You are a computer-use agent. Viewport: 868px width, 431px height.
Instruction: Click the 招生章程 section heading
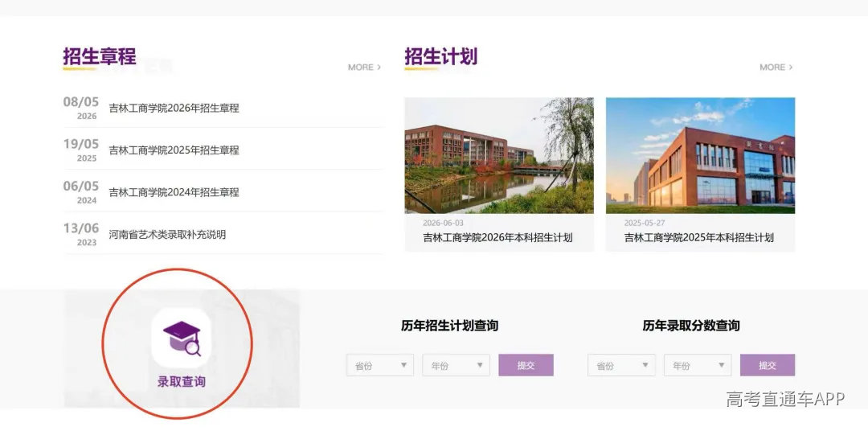99,56
